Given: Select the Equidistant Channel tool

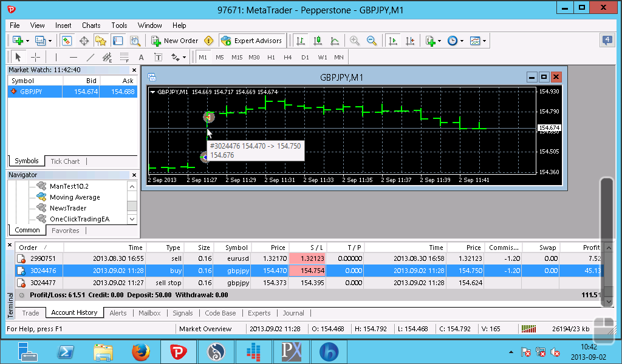Looking at the screenshot, I should [107, 58].
